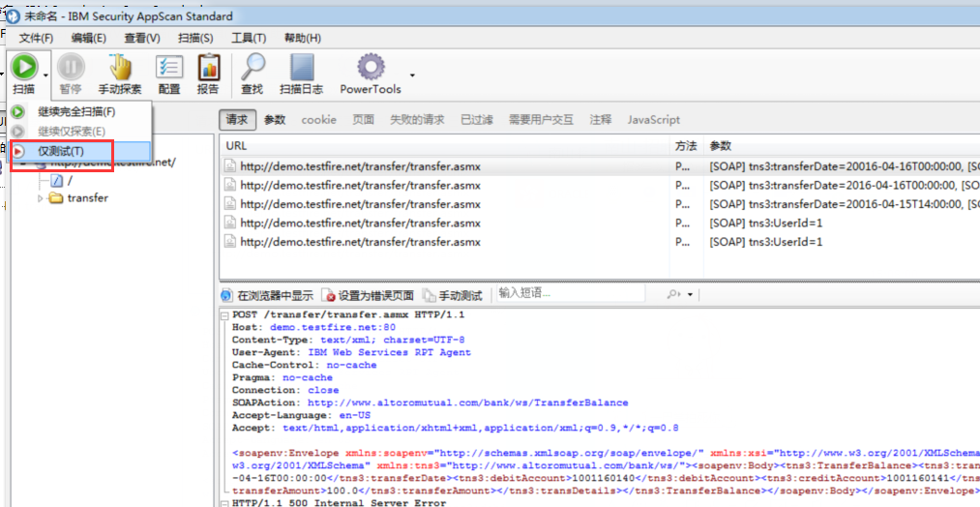Open the Scan button dropdown arrow
Image resolution: width=980 pixels, height=507 pixels.
tap(45, 75)
